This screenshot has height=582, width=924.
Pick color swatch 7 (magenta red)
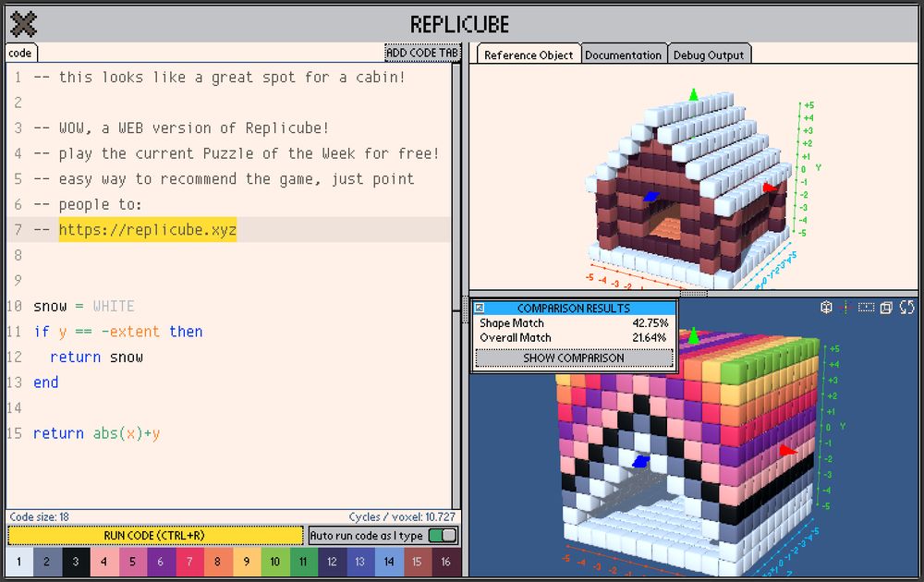click(x=189, y=562)
